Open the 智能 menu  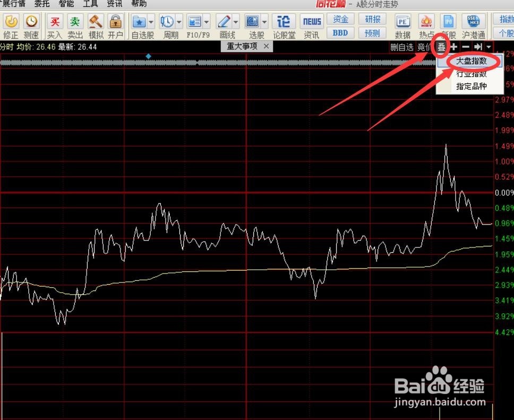pos(66,4)
